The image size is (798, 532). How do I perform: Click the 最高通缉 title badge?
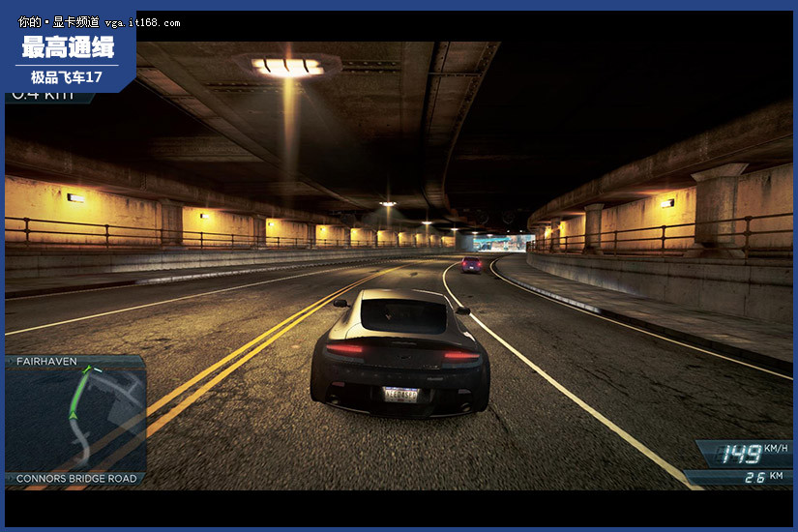tap(68, 47)
